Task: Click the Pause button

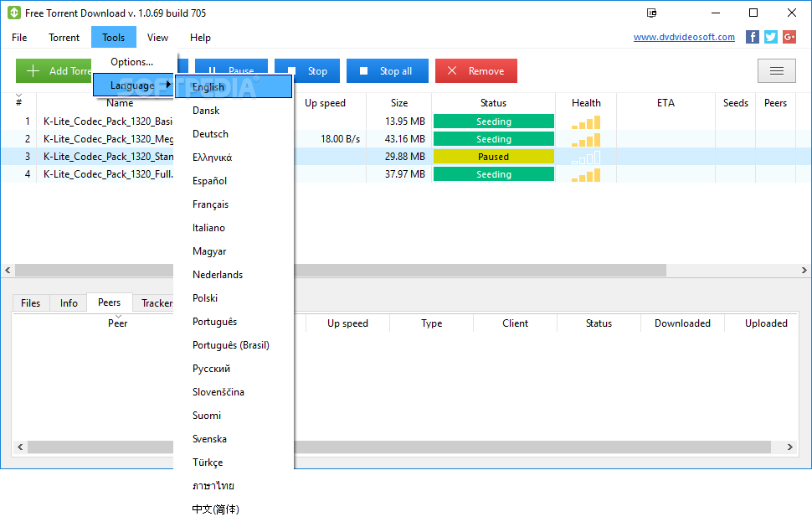Action: tap(231, 67)
